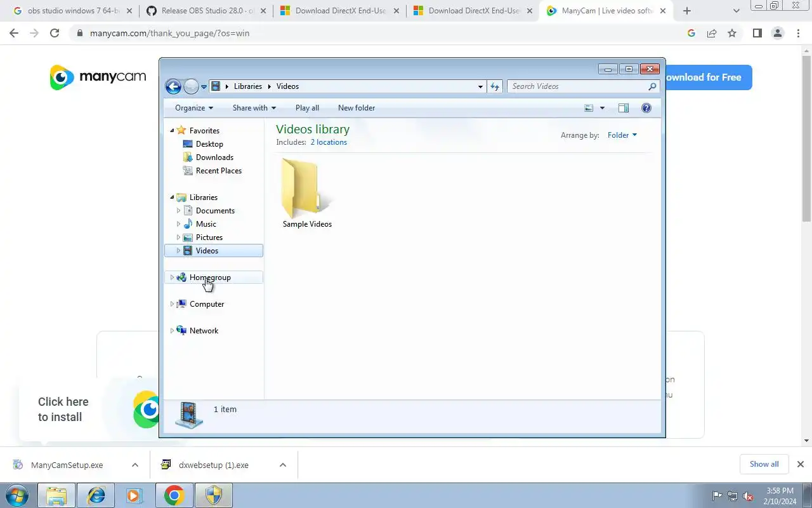
Task: Toggle the preview pane button
Action: tap(624, 108)
